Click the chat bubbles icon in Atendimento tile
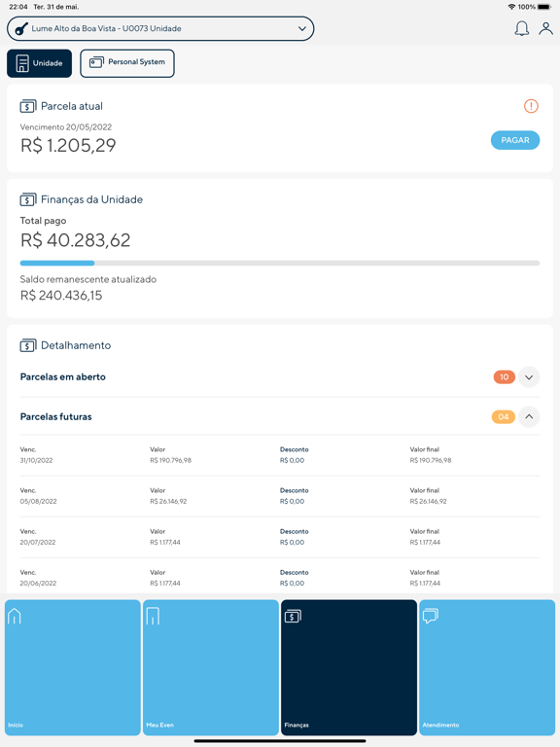Screen dimensions: 560x747 point(431,616)
